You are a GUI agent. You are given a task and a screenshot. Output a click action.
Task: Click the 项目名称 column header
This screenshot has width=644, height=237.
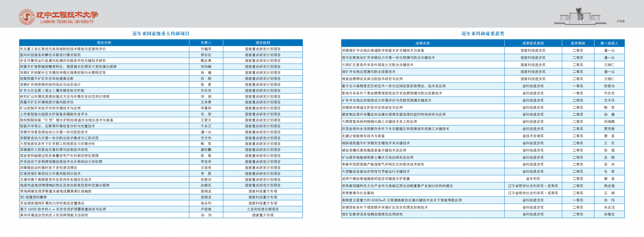104,43
